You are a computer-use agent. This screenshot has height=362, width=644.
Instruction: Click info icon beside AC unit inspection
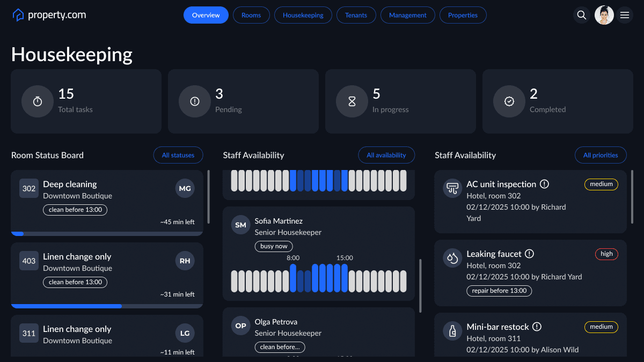pyautogui.click(x=545, y=184)
